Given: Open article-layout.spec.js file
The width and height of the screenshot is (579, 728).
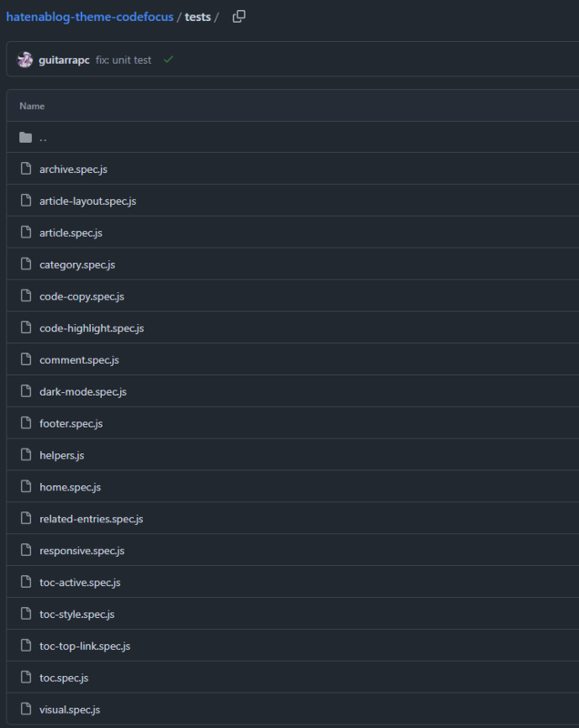Looking at the screenshot, I should (x=87, y=201).
